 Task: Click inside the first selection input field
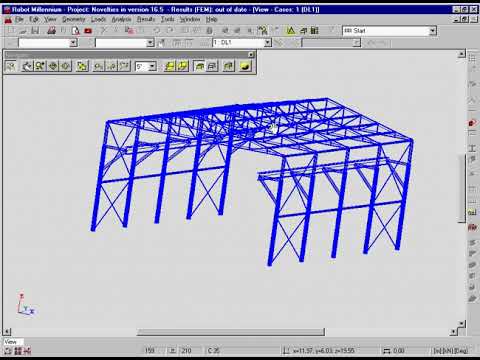(x=44, y=43)
